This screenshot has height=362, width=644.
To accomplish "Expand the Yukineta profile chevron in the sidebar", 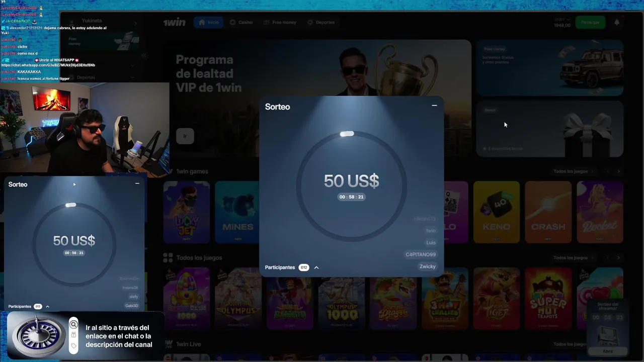I will point(135,23).
